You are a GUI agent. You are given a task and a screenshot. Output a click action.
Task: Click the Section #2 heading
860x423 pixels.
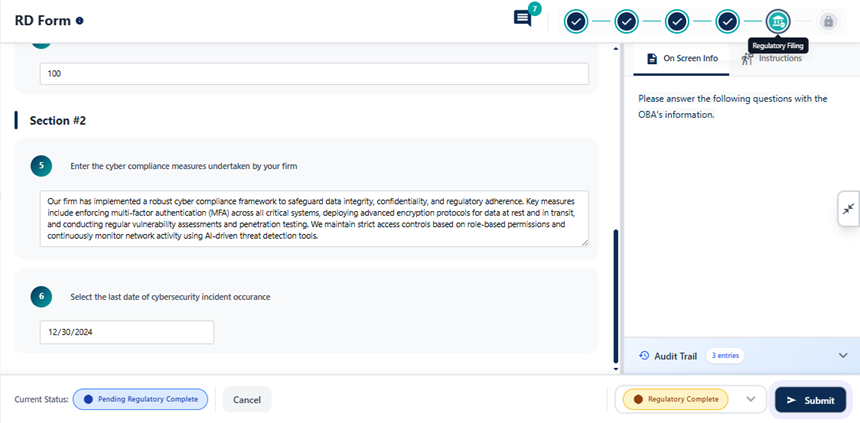click(58, 121)
